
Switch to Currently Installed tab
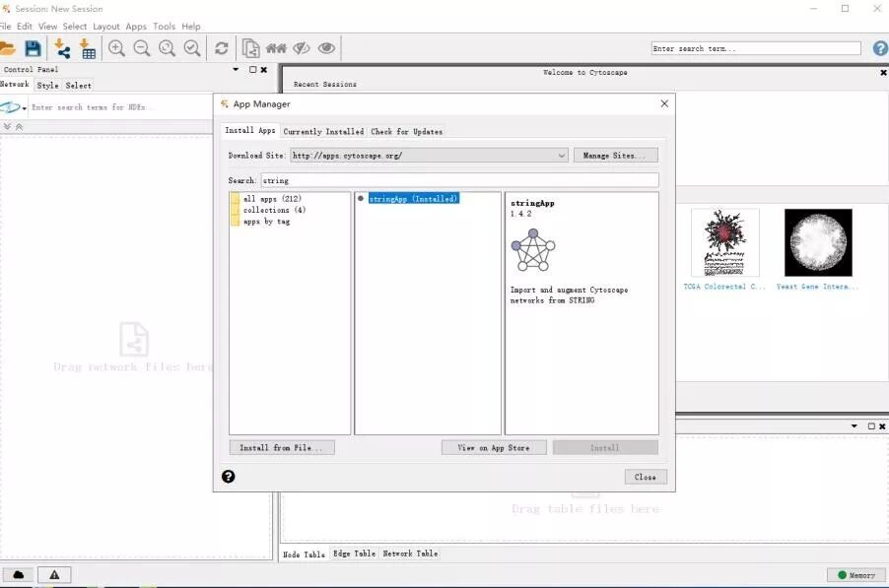323,131
